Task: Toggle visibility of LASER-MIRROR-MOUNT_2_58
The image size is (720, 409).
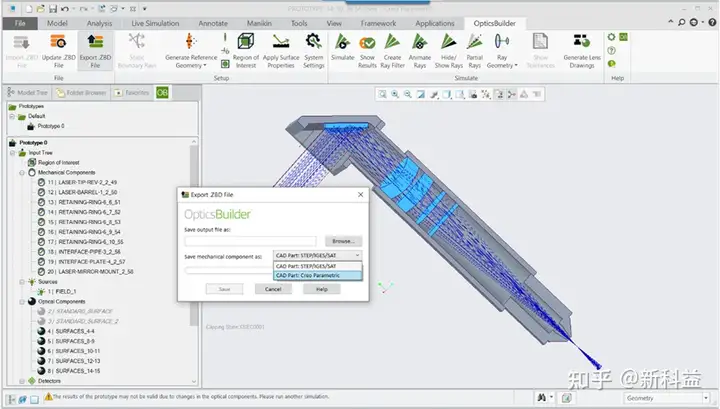Action: (41, 272)
